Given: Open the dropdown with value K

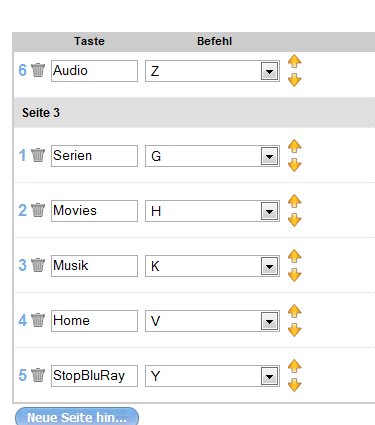Looking at the screenshot, I should (x=212, y=266).
